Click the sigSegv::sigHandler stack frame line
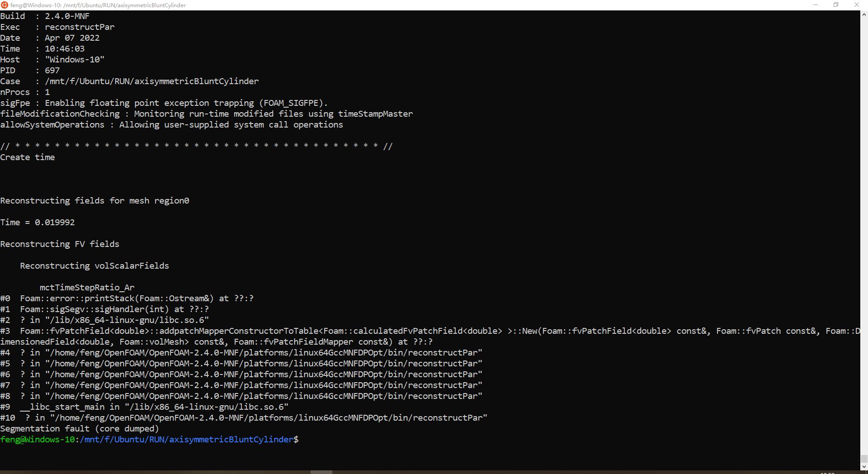Screen dimensions: 868x474 (x=104, y=309)
